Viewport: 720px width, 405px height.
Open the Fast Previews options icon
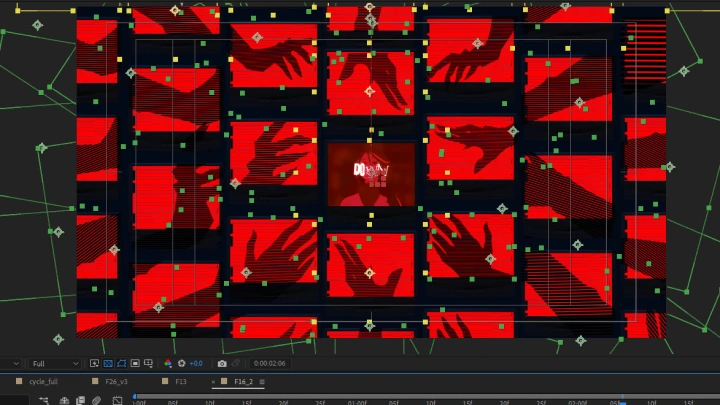[x=94, y=363]
